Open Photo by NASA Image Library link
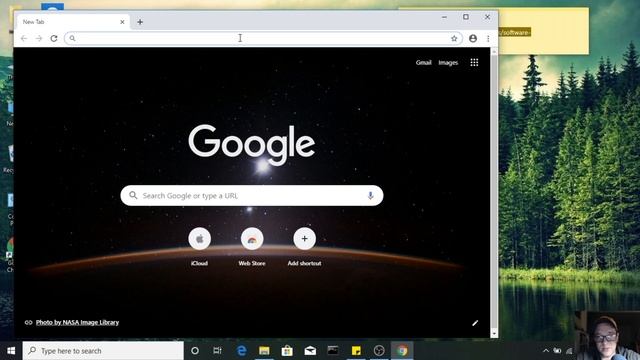Image resolution: width=640 pixels, height=360 pixels. coord(77,322)
